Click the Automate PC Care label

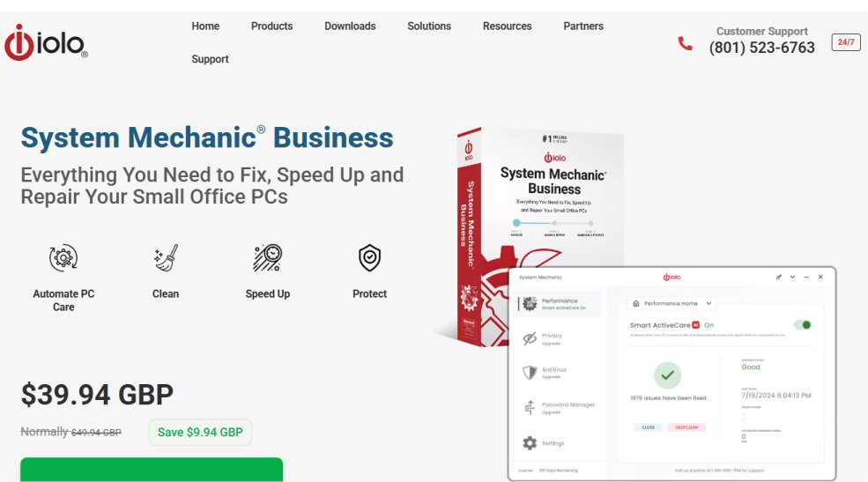(63, 300)
